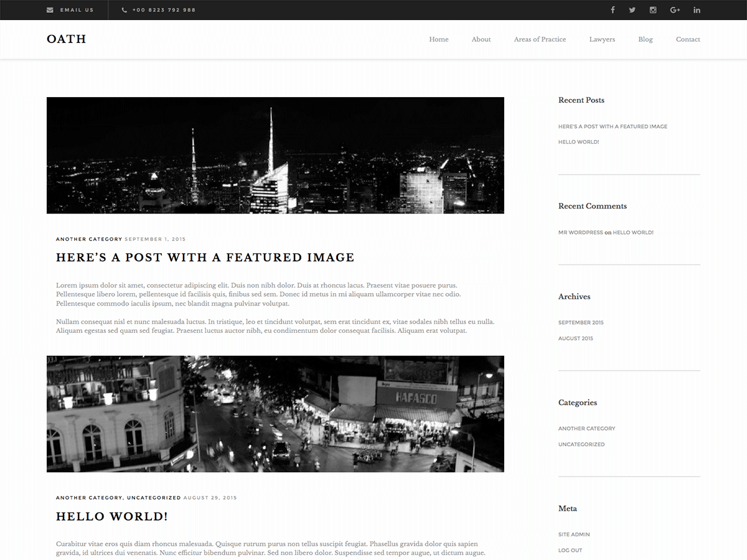The width and height of the screenshot is (747, 560).
Task: Open post title Here's a Post with a Featured Image
Action: point(205,258)
